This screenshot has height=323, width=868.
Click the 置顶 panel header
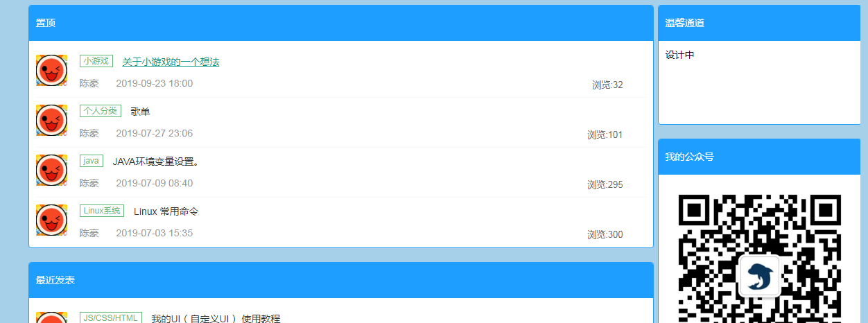[341, 23]
